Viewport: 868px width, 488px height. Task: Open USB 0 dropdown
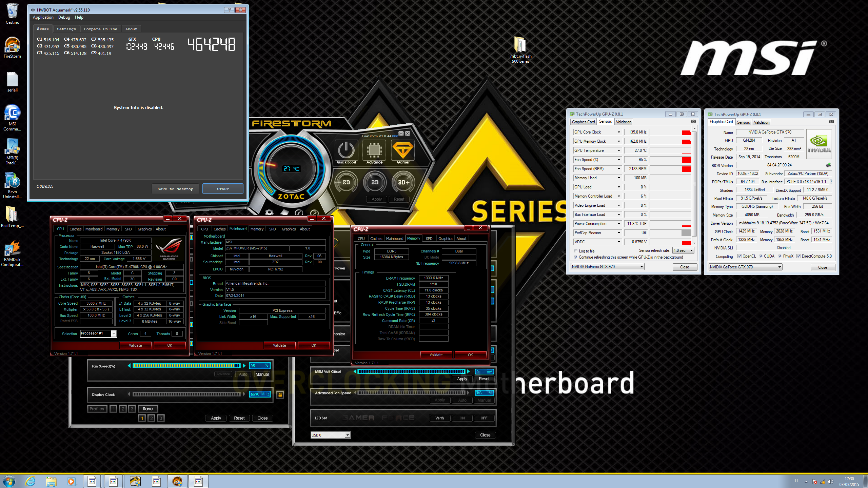click(x=331, y=435)
